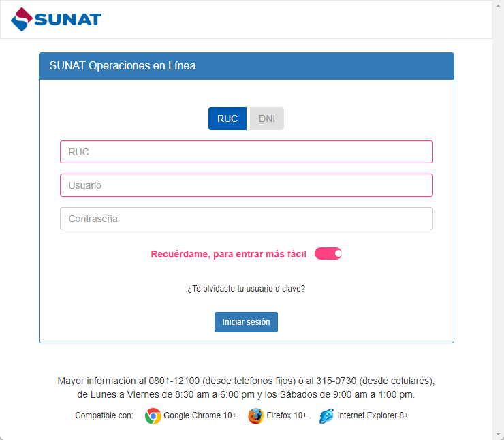This screenshot has width=504, height=440.
Task: Focus the Usuario input field
Action: pyautogui.click(x=247, y=185)
